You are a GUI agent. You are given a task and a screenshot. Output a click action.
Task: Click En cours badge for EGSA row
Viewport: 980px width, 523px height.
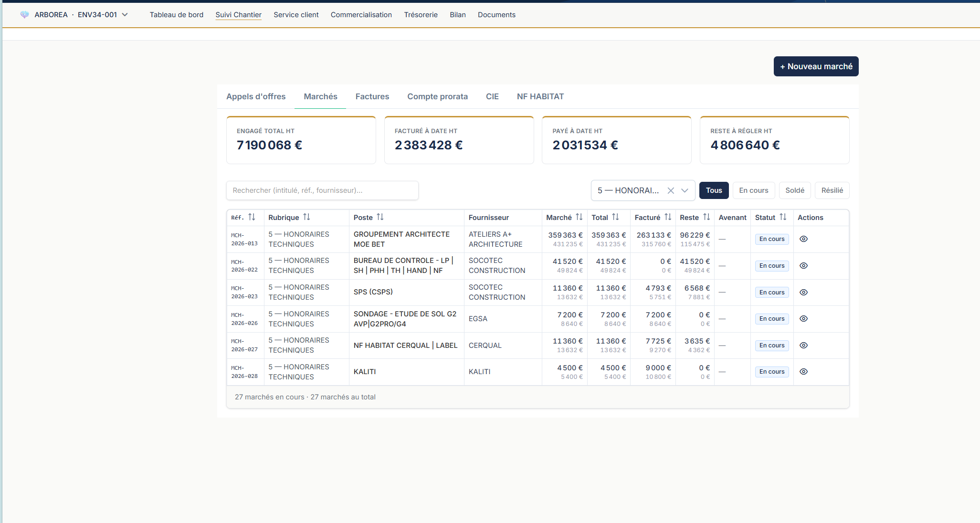772,319
